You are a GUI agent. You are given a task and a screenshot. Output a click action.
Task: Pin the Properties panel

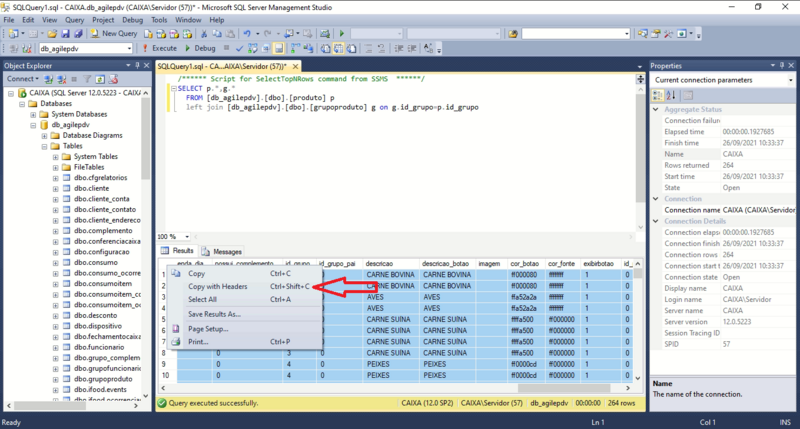(x=782, y=65)
